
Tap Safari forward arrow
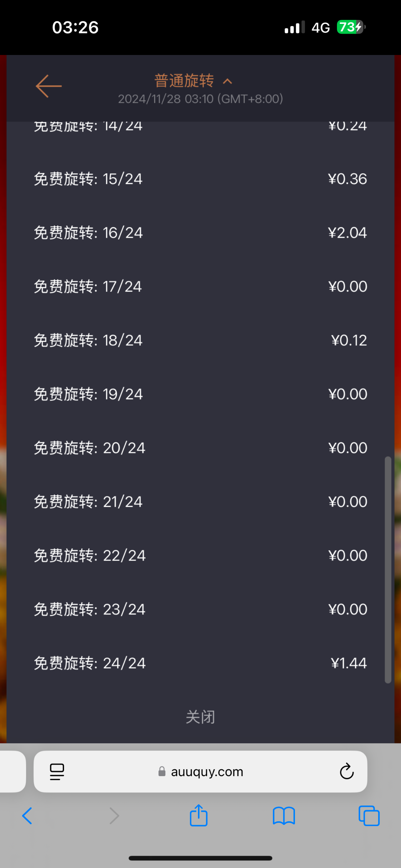coord(114,816)
